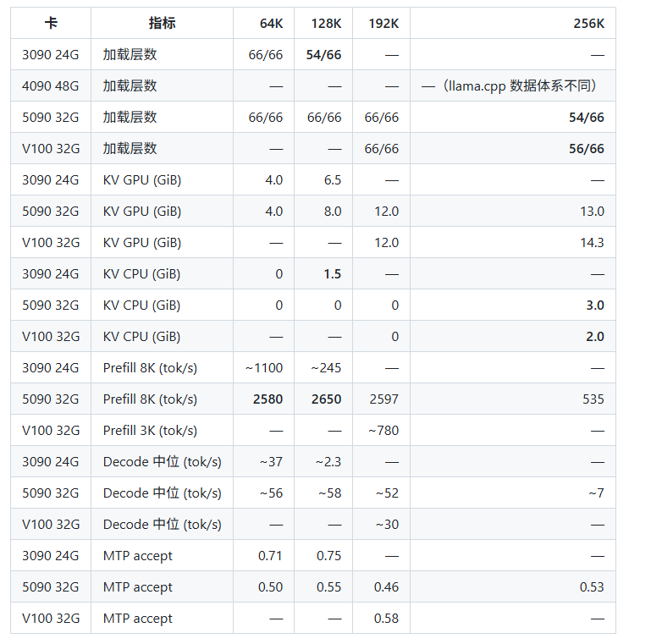Click the ~52 decode value
The height and width of the screenshot is (644, 651).
[387, 493]
